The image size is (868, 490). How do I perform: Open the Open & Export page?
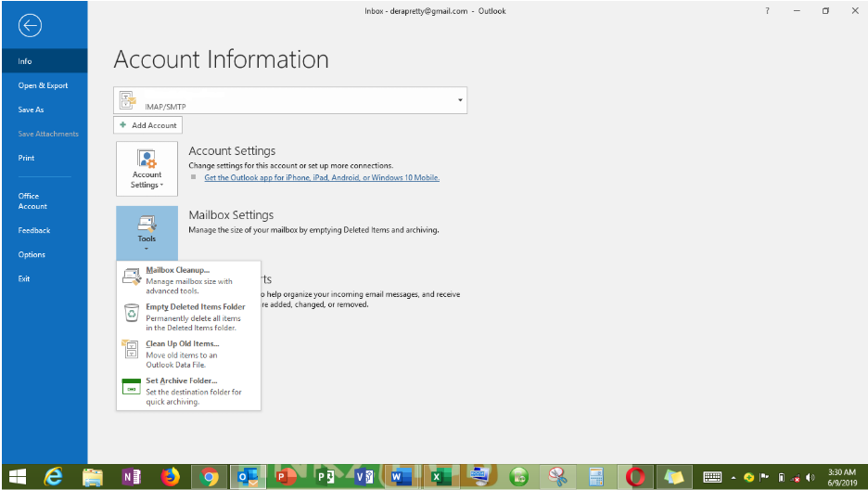tap(45, 85)
